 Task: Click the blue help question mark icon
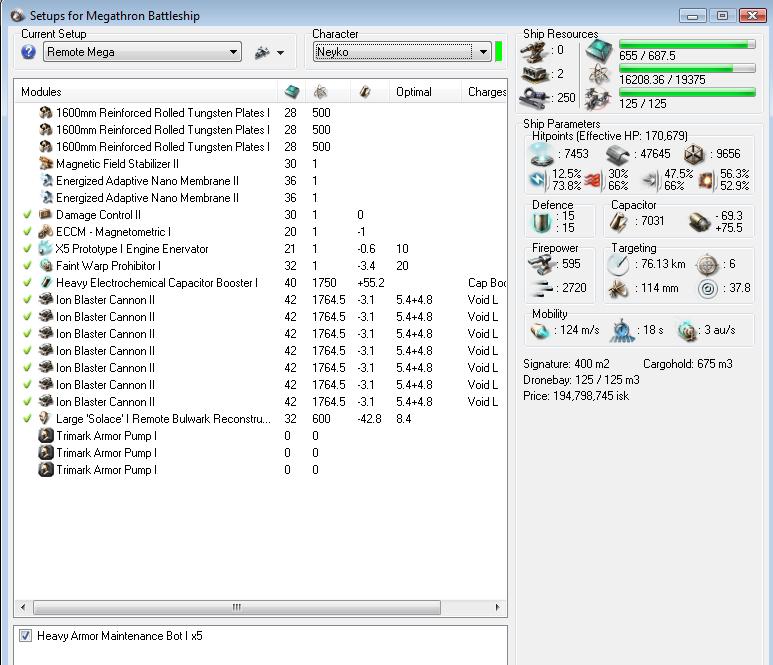coord(29,52)
